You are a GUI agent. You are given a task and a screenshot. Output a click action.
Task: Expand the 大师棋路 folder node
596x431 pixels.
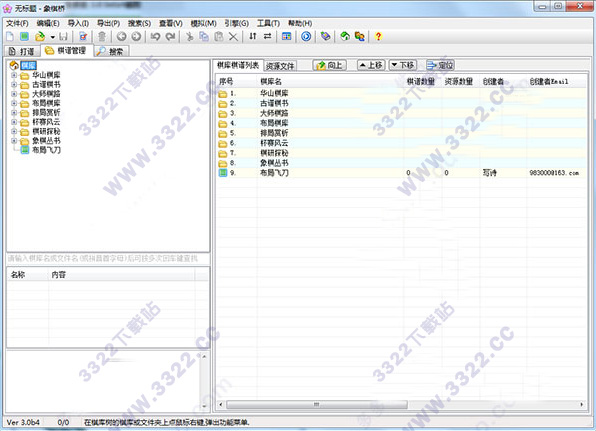point(14,93)
